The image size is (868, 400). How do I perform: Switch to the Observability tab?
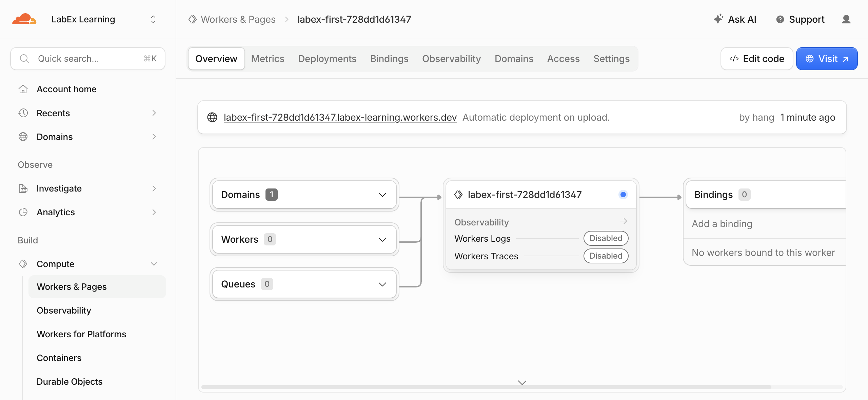pos(451,59)
